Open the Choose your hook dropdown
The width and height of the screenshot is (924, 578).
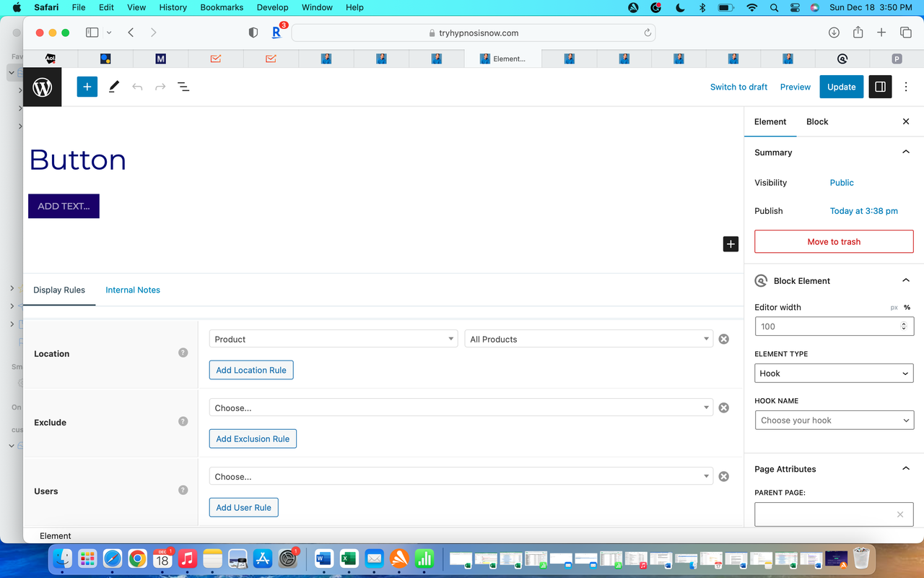pyautogui.click(x=834, y=420)
